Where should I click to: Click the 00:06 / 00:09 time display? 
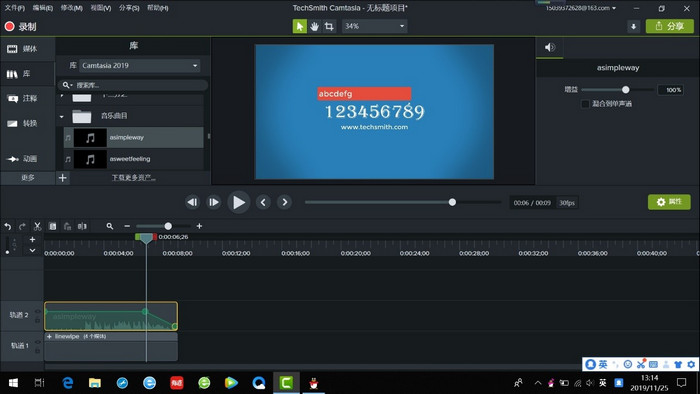(x=532, y=203)
